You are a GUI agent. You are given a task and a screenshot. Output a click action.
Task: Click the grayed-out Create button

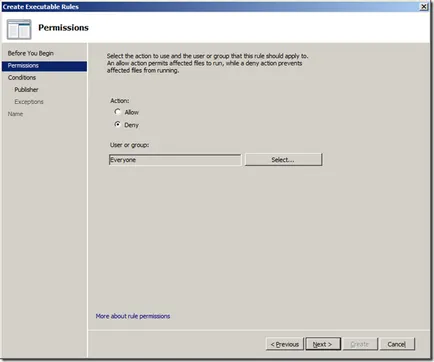pos(360,344)
